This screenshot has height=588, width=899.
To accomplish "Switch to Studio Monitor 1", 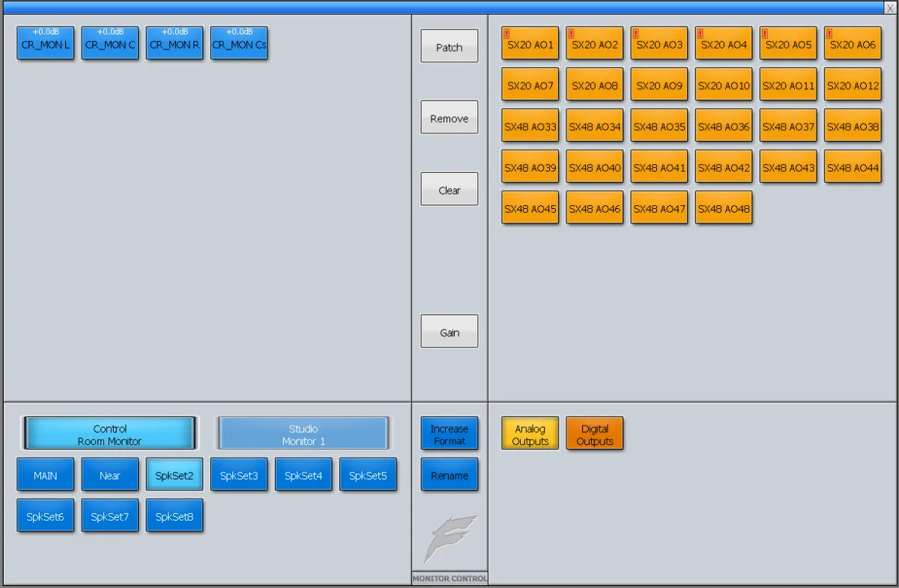I will tap(303, 434).
